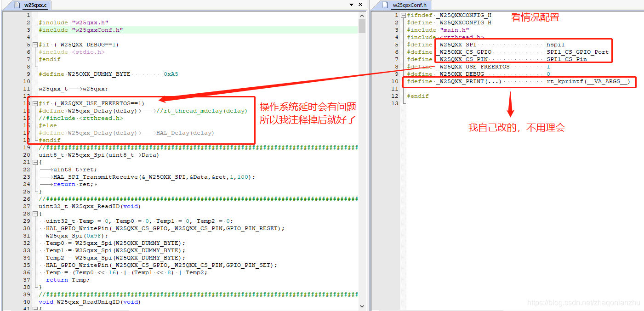Click line number 20 in the w25qxx.c gutter
Viewport: 644px width, 311px height.
[x=27, y=155]
